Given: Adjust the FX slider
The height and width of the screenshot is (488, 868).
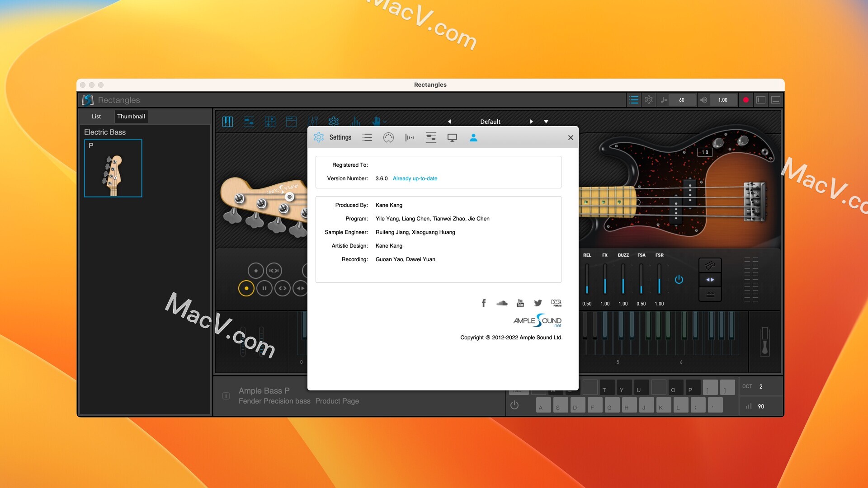Looking at the screenshot, I should click(605, 279).
